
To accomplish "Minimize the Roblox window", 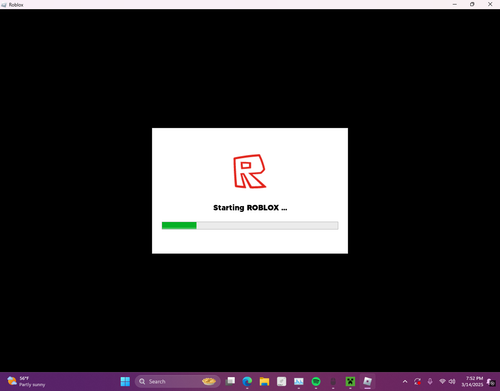I will 455,4.
